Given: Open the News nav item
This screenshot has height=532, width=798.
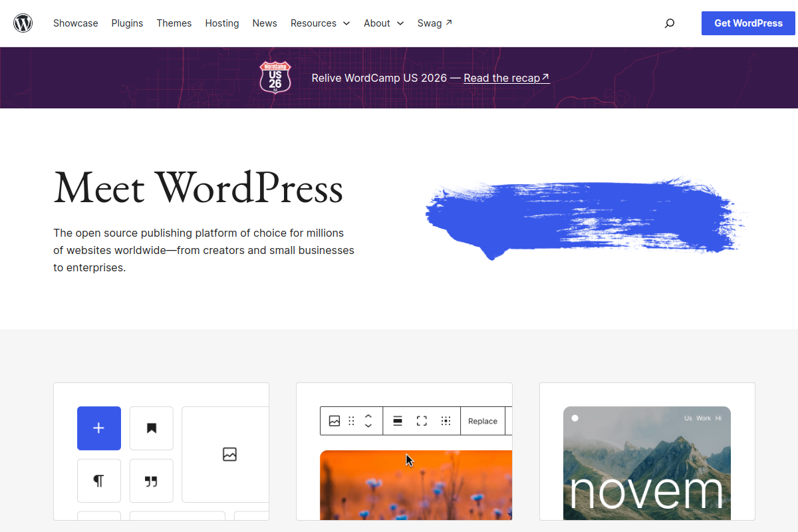Looking at the screenshot, I should (x=265, y=23).
